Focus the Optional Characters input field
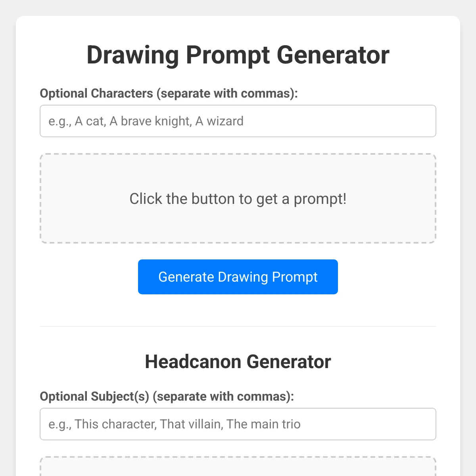 [x=238, y=121]
